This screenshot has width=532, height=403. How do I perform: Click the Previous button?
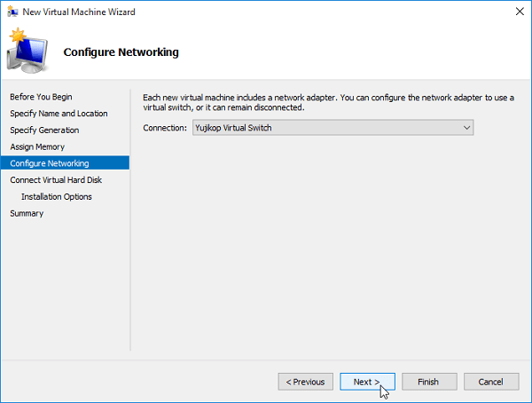pos(305,382)
